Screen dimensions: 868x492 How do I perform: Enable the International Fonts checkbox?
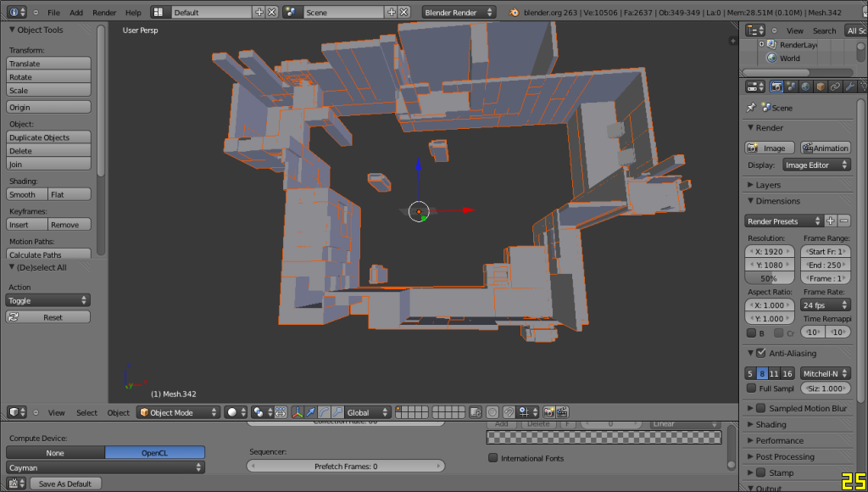click(x=492, y=457)
